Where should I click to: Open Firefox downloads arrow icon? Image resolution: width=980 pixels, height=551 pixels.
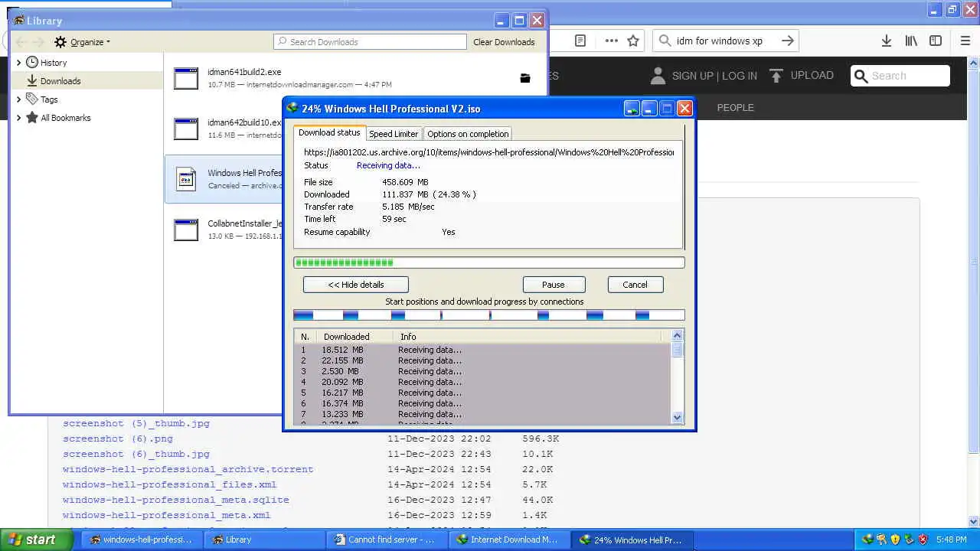click(886, 41)
